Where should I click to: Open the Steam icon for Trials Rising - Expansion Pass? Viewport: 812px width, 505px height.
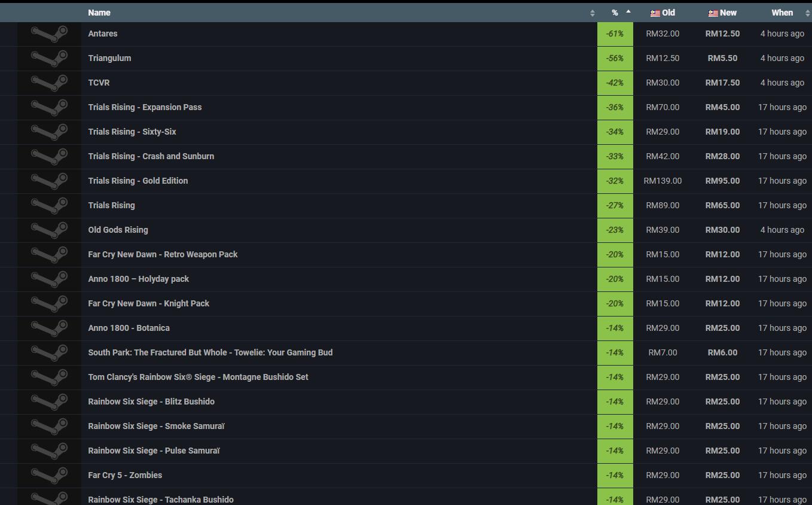[49, 108]
